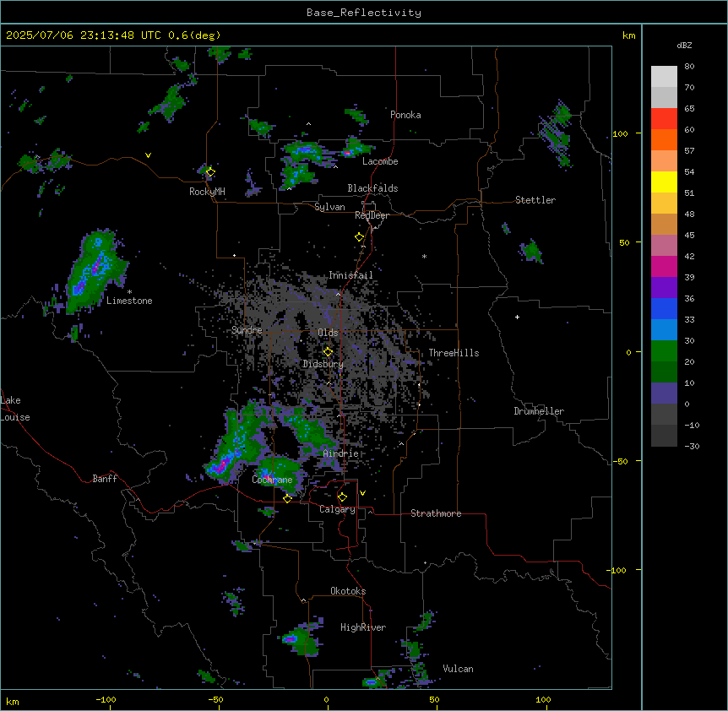The height and width of the screenshot is (711, 728).
Task: Click the Base_Reflectivity title
Action: tap(364, 13)
